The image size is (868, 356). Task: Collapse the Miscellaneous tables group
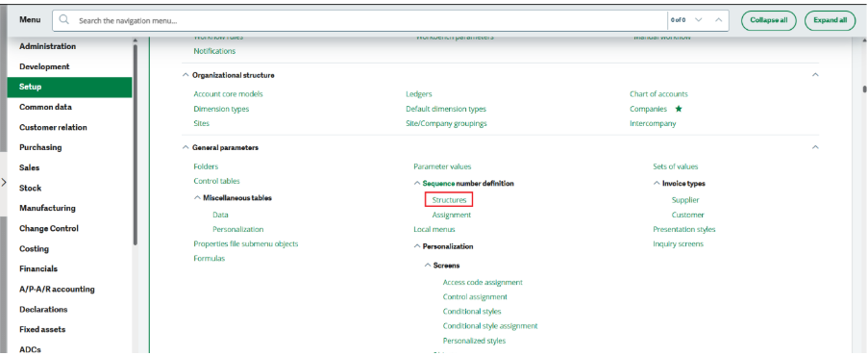click(x=197, y=197)
